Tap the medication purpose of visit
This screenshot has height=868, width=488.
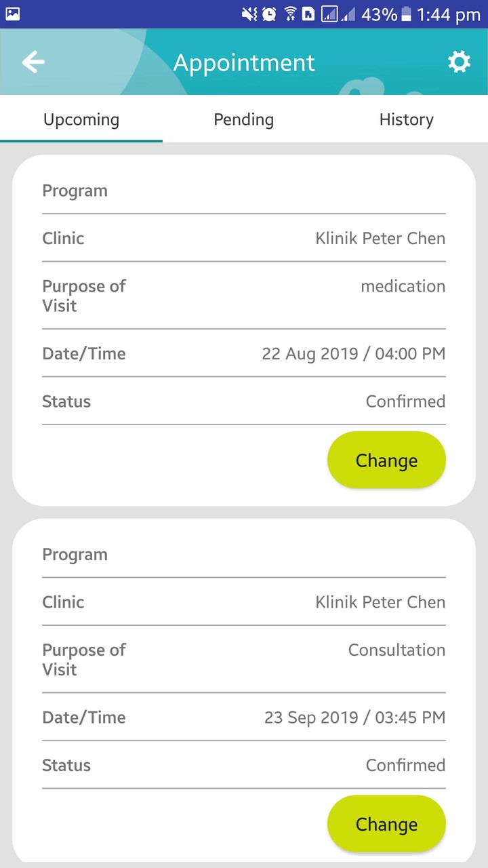tap(403, 286)
